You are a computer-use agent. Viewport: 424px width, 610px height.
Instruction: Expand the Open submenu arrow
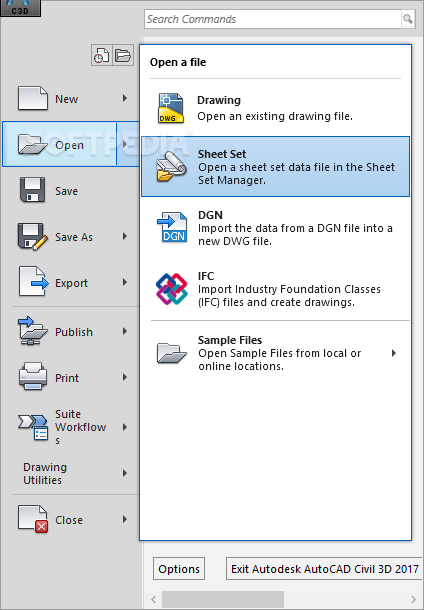pyautogui.click(x=125, y=144)
